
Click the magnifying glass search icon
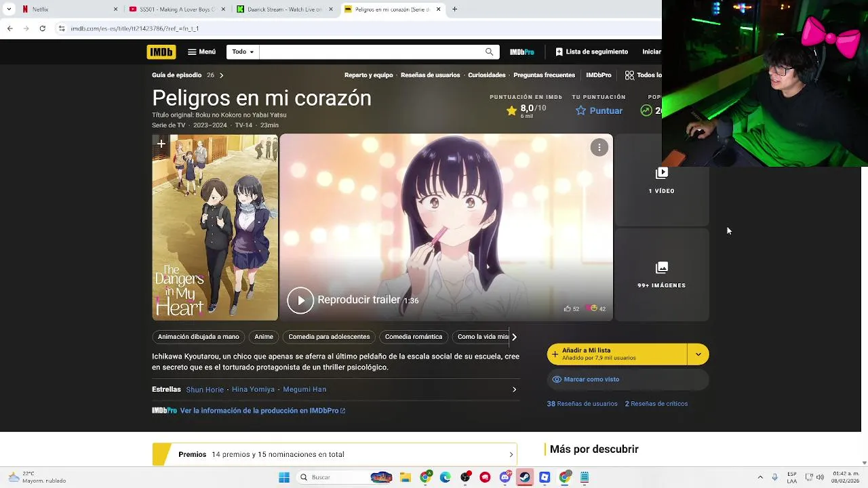pyautogui.click(x=489, y=52)
